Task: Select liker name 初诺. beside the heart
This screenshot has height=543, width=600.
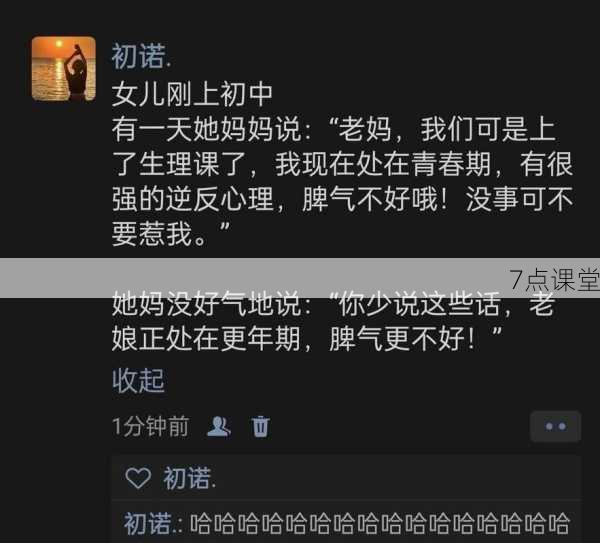Action: [x=190, y=478]
